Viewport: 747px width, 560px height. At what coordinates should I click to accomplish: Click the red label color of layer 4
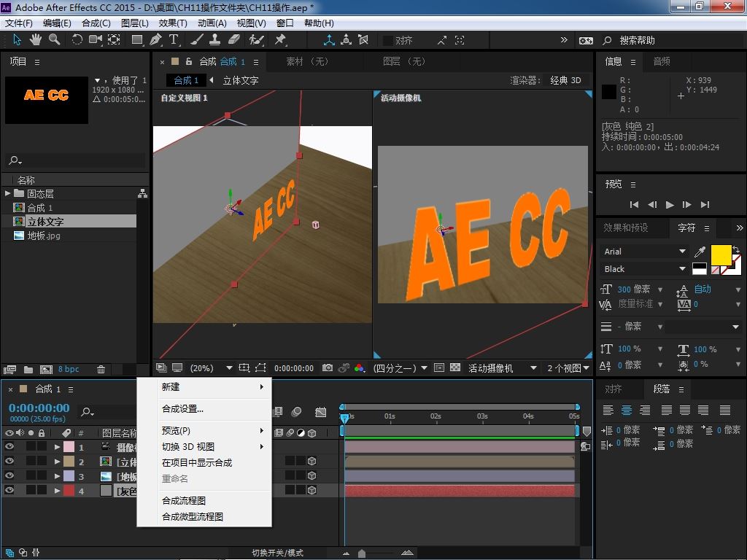pyautogui.click(x=69, y=490)
